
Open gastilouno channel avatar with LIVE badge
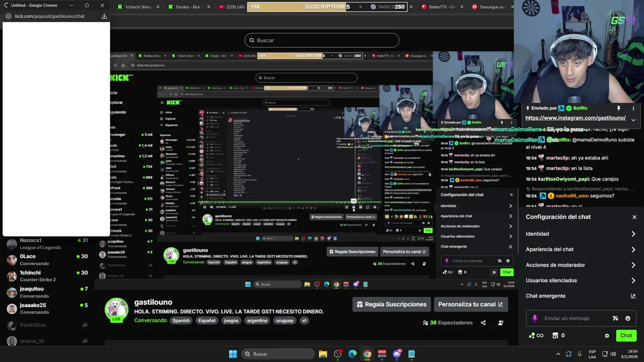[116, 310]
